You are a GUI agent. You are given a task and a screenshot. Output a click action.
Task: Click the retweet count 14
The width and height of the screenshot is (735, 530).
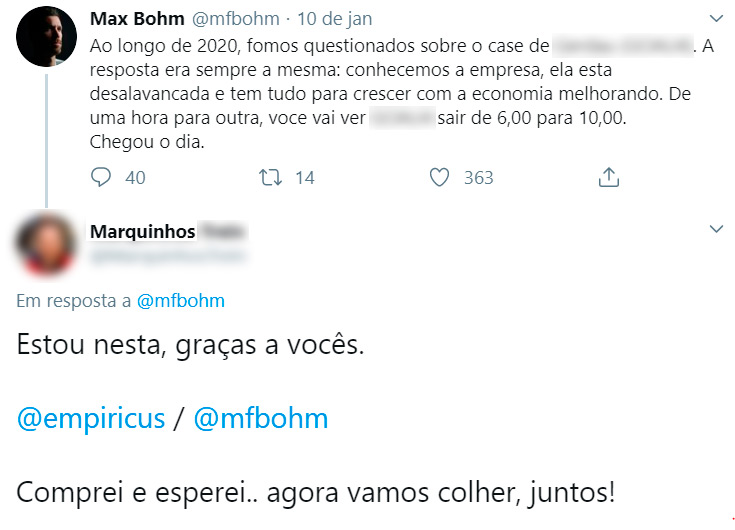point(304,178)
